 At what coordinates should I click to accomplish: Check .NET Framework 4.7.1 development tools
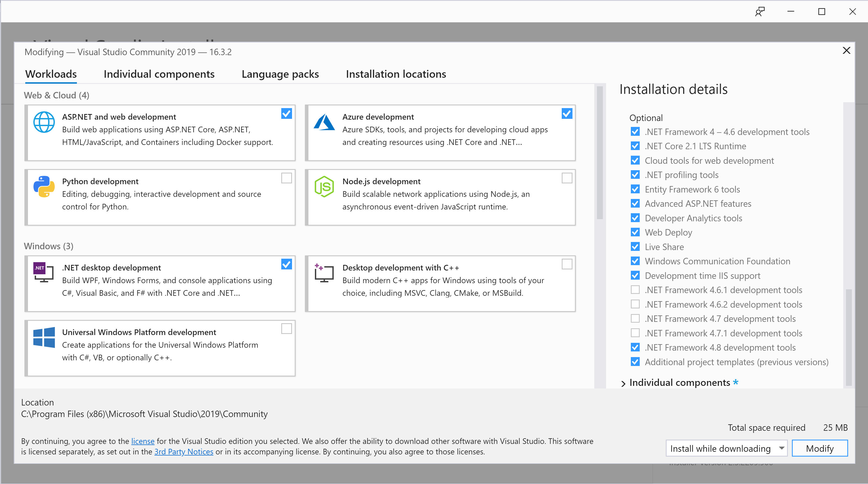click(x=635, y=333)
